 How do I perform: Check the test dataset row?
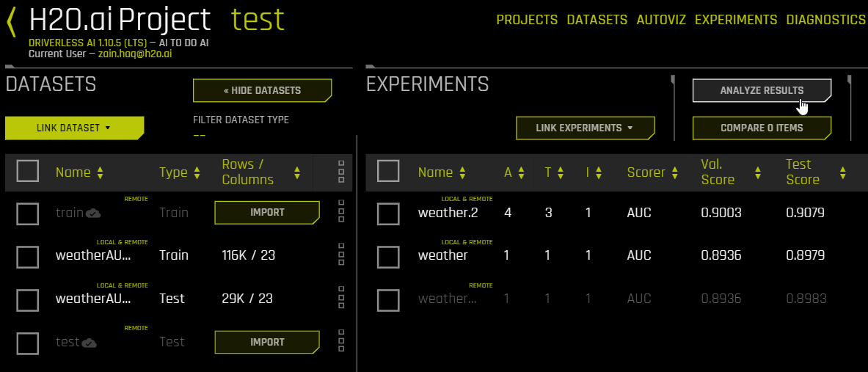[28, 343]
